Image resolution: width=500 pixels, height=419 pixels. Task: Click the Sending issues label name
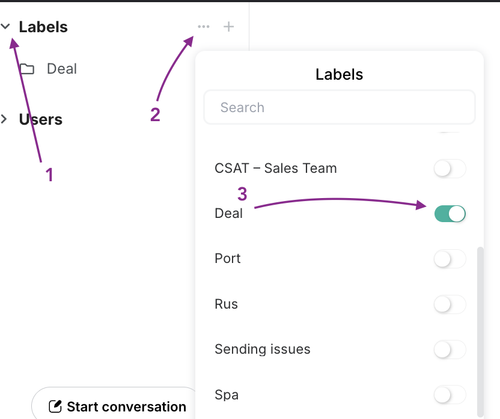(x=262, y=349)
